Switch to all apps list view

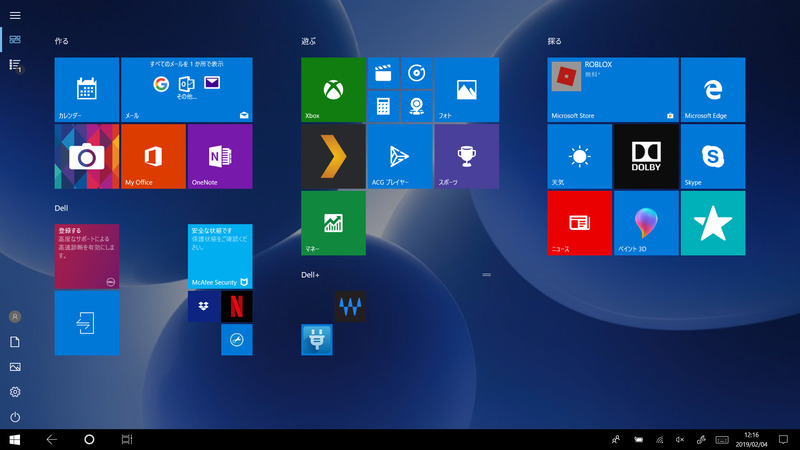pos(15,65)
